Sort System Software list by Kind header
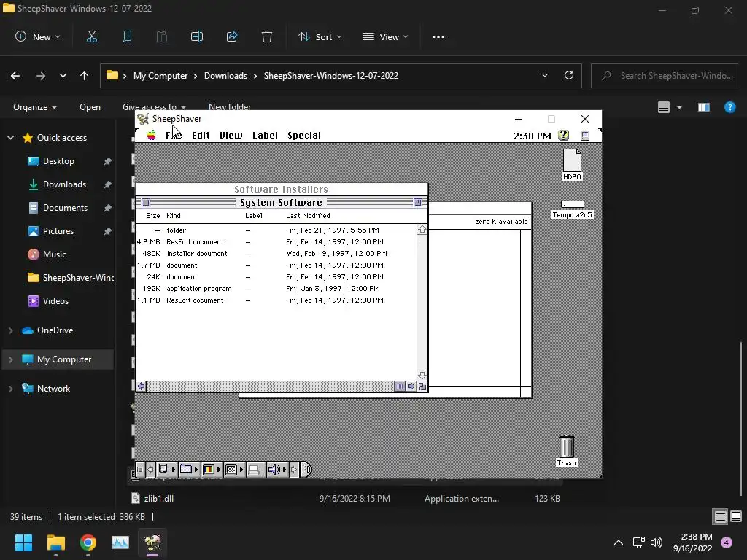 coord(174,216)
